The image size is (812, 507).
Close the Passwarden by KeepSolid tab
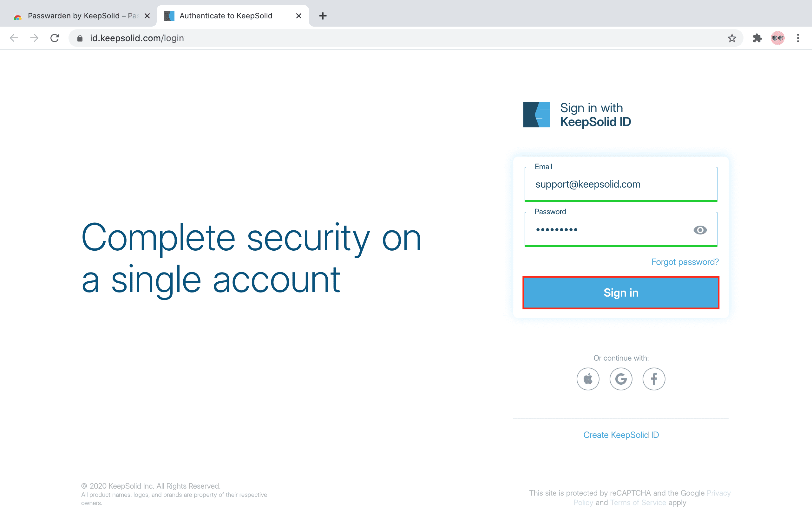click(147, 16)
